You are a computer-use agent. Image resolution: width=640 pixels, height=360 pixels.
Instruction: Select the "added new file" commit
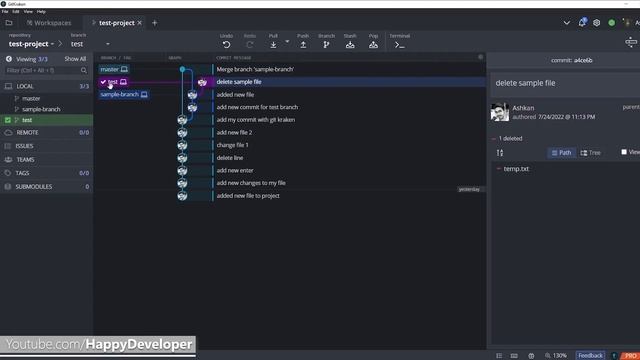coord(235,95)
